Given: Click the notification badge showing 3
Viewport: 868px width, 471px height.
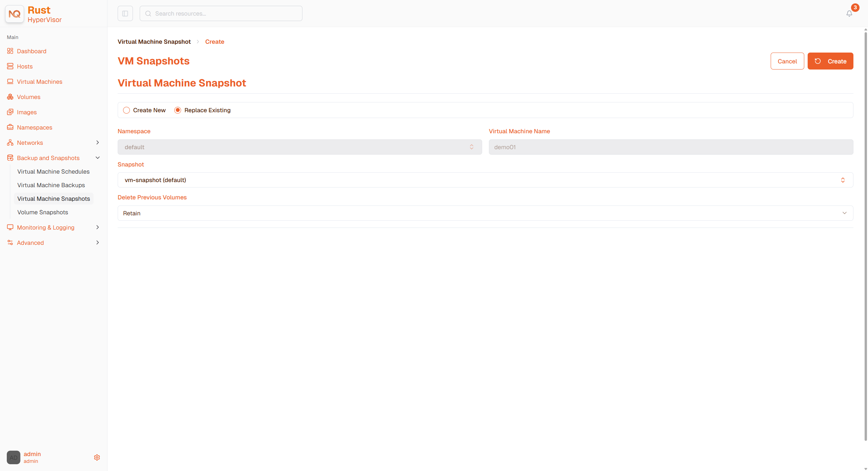Looking at the screenshot, I should point(855,7).
